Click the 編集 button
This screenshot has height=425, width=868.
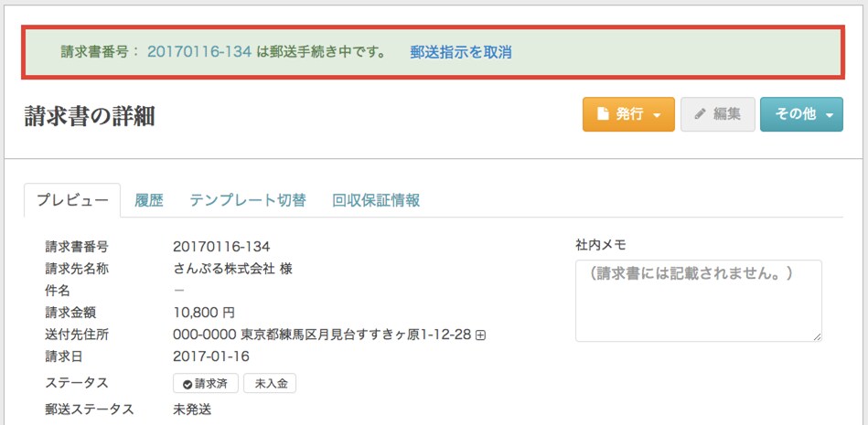718,114
